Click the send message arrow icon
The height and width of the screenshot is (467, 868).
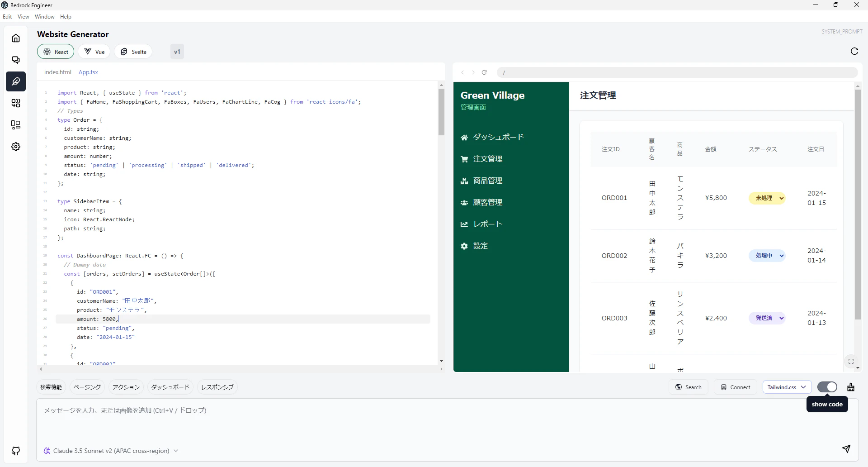[846, 448]
